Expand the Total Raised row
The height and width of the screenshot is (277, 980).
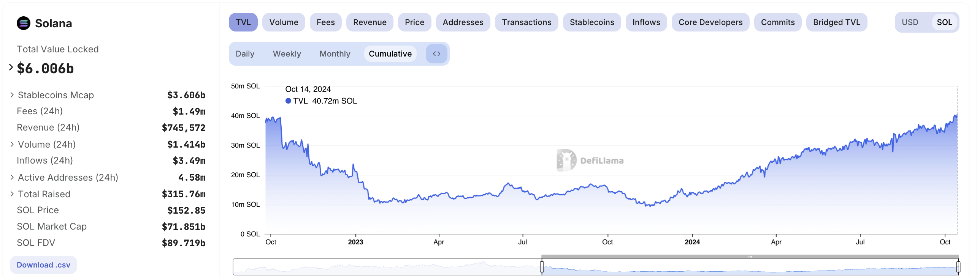coord(12,194)
